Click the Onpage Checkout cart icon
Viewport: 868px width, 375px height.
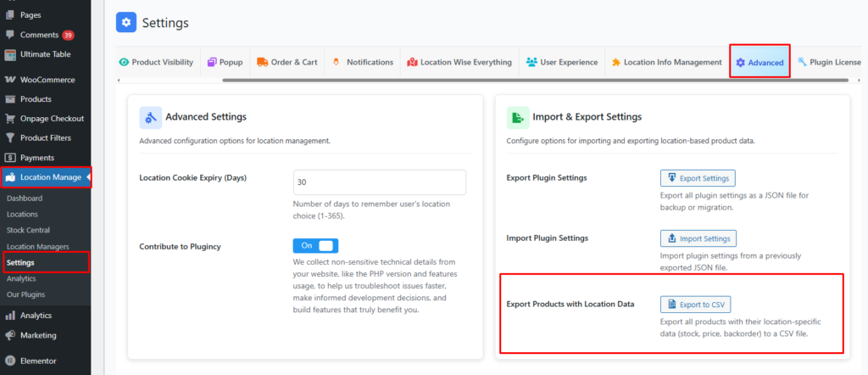pos(10,119)
